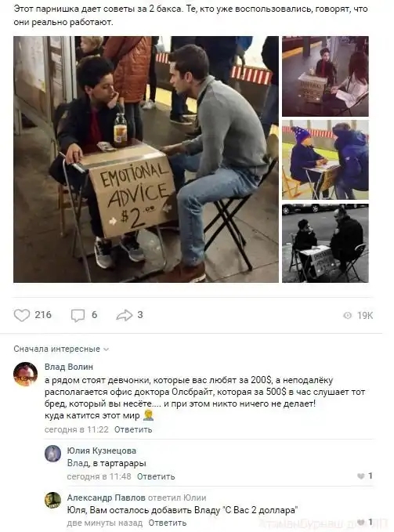Like Александр Павлов's comment with the heart

[361, 522]
